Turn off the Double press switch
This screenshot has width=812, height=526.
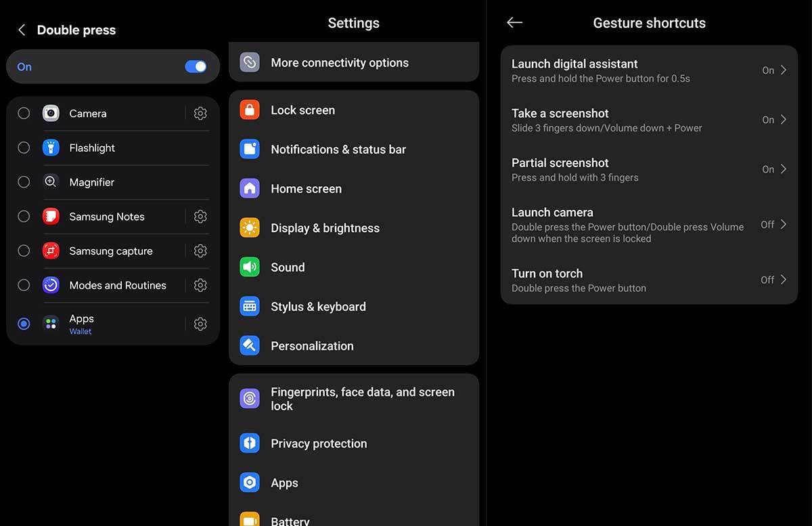[196, 66]
